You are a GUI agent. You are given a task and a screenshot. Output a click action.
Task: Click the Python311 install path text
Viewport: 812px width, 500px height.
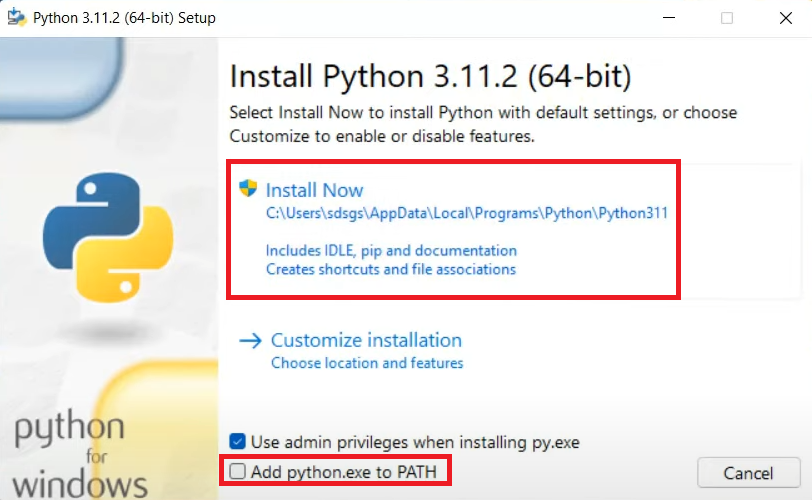coord(466,212)
